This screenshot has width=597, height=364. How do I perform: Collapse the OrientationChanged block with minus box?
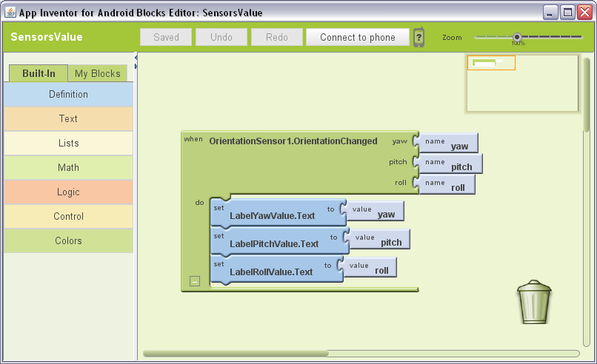195,281
